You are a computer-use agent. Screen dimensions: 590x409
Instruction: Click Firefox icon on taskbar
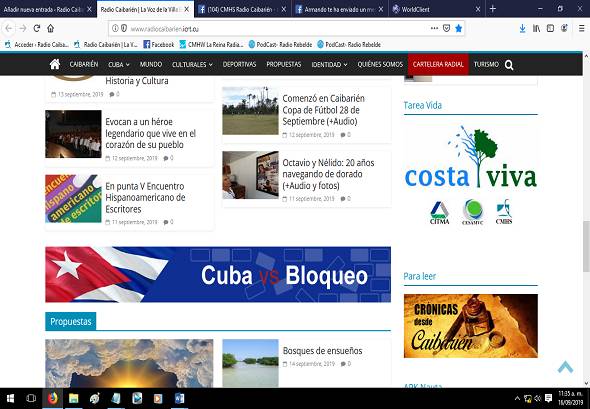point(52,398)
